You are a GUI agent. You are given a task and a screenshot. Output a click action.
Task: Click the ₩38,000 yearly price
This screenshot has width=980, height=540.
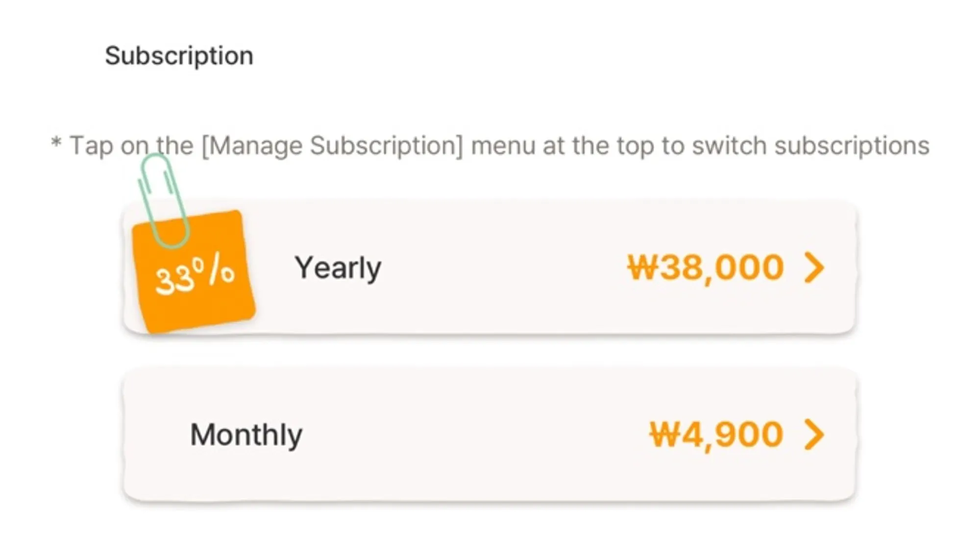(706, 268)
